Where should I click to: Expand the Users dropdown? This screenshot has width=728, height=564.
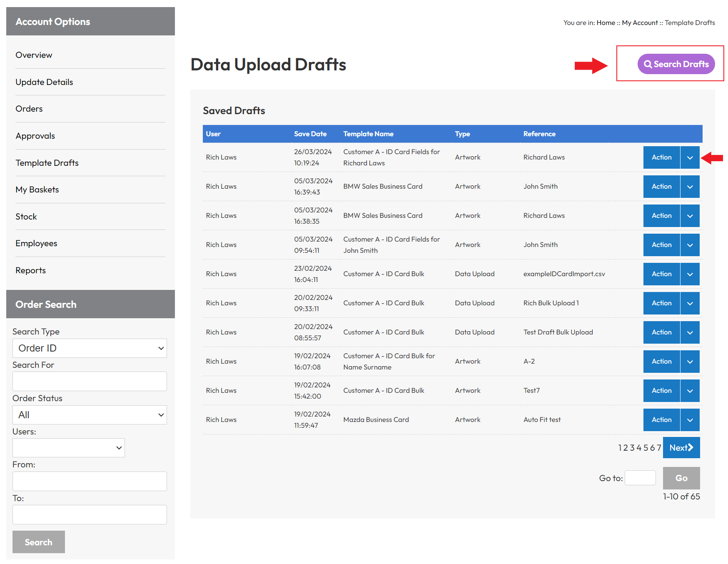[x=69, y=448]
